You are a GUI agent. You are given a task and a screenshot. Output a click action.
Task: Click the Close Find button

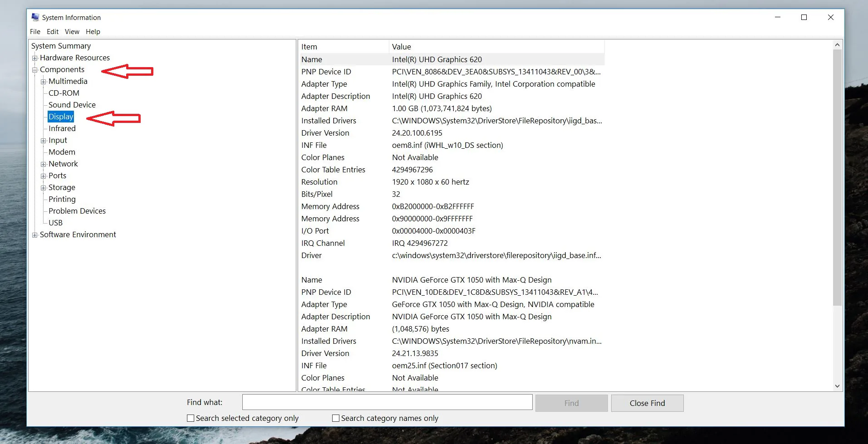click(647, 403)
